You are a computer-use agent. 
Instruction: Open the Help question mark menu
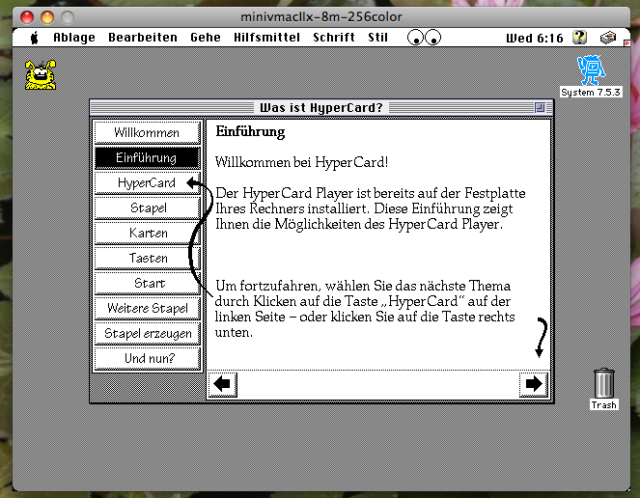point(580,38)
